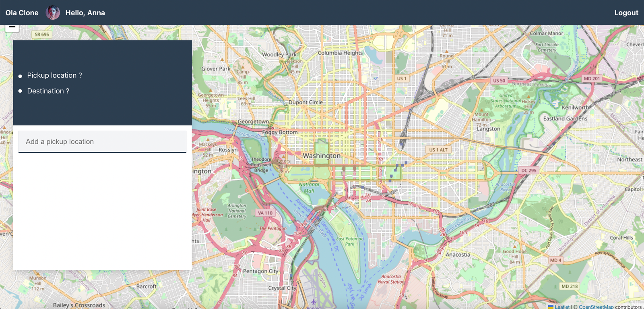Click the Woodley Park map label
Viewport: 644px width, 309px height.
pyautogui.click(x=279, y=54)
